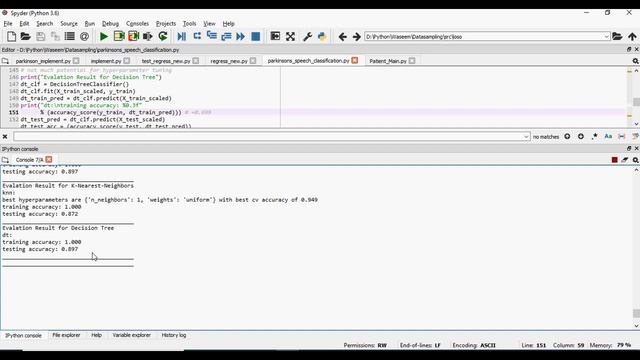Viewport: 640px width, 360px height.
Task: Open a file with folder icon
Action: [26, 36]
